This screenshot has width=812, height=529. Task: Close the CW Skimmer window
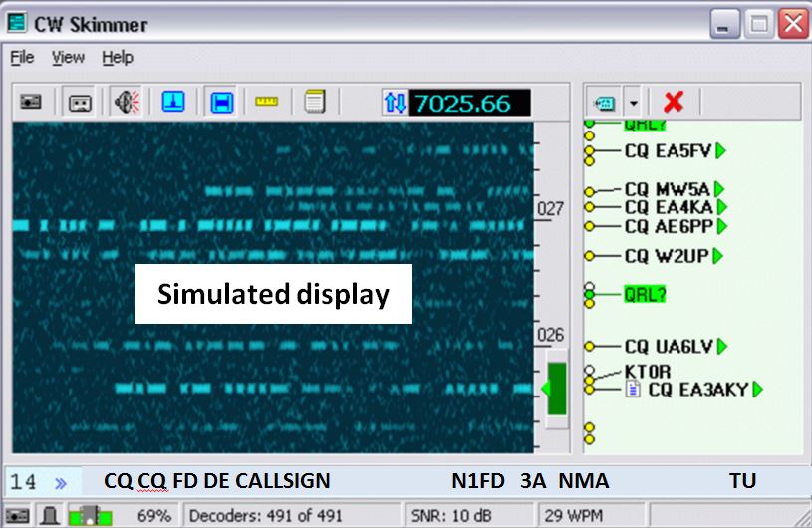click(793, 24)
